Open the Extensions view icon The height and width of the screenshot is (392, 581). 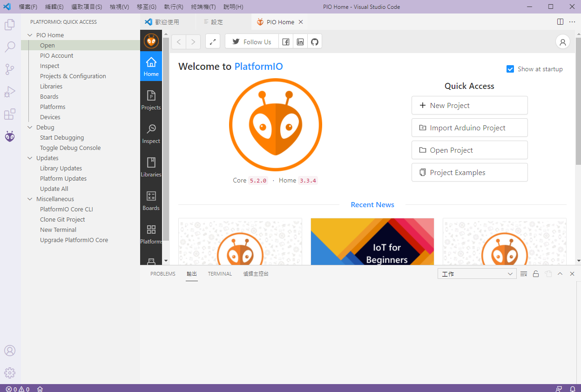click(x=10, y=114)
